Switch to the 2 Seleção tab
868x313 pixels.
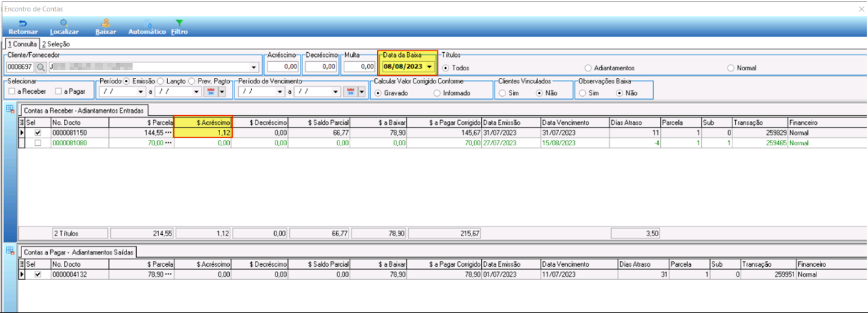[56, 44]
